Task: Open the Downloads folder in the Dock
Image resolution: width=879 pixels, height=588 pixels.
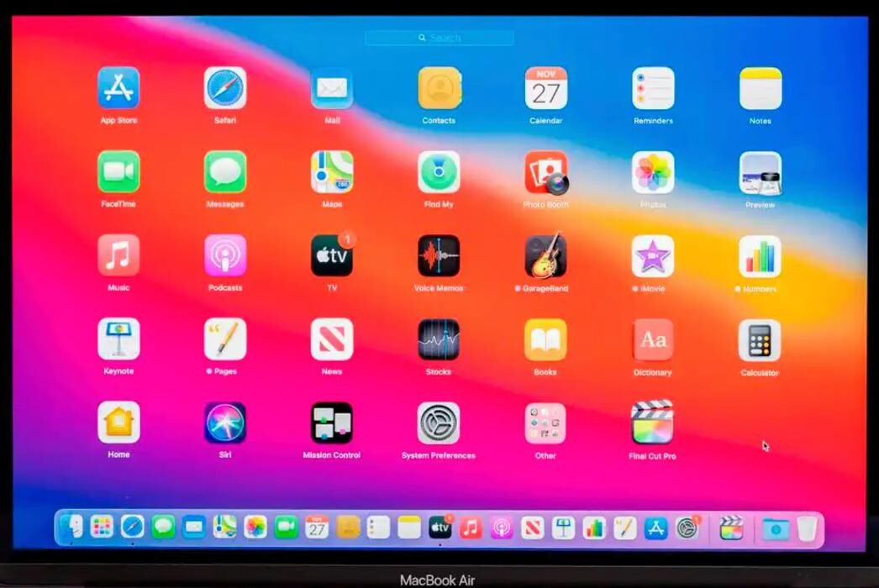Action: (x=775, y=528)
